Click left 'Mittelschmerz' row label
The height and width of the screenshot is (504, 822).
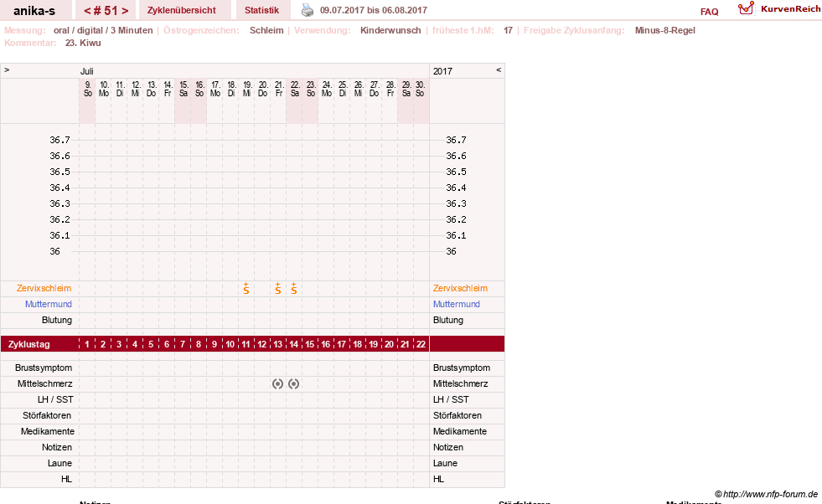[44, 383]
